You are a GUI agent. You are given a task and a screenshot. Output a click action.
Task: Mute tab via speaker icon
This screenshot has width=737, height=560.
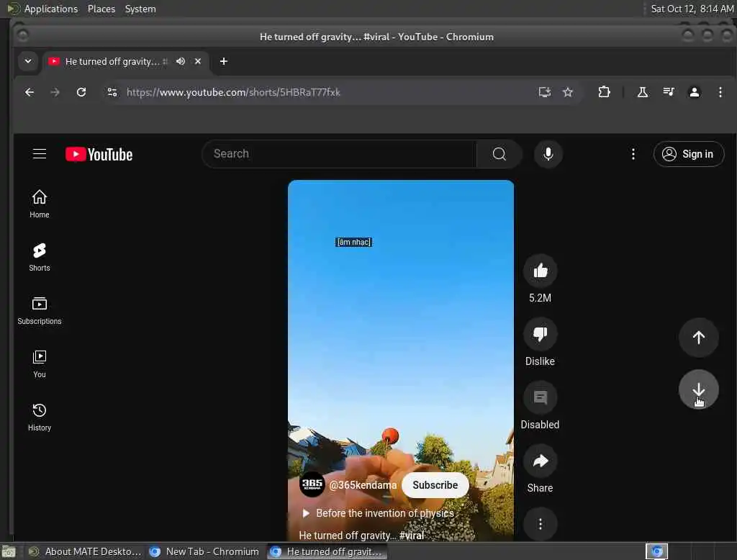pyautogui.click(x=181, y=61)
